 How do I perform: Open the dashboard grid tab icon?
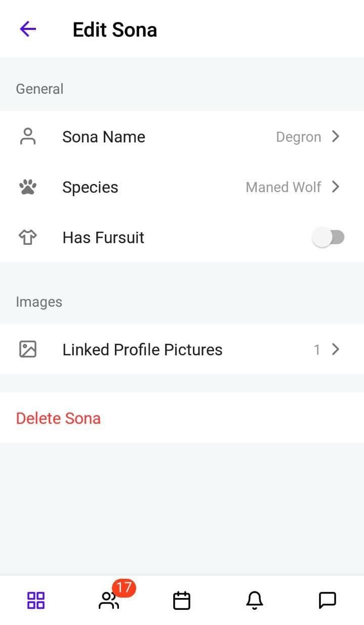36,600
